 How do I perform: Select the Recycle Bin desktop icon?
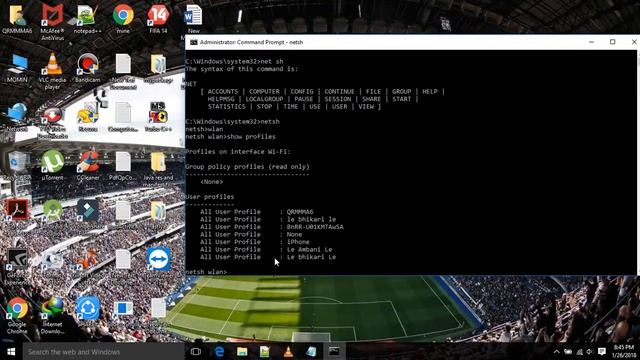(x=17, y=162)
